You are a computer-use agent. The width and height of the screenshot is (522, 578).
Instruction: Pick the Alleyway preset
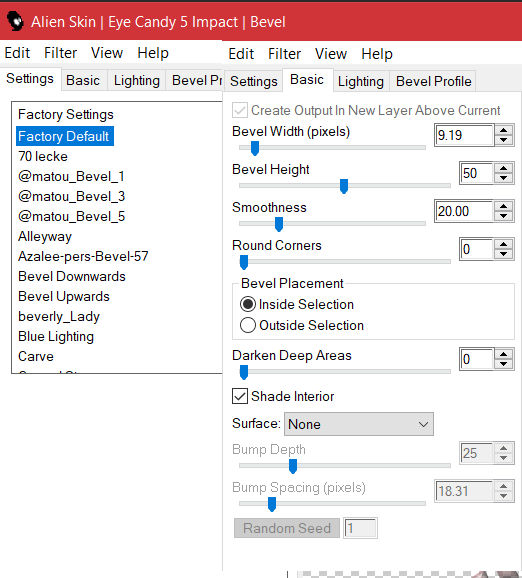tap(45, 236)
